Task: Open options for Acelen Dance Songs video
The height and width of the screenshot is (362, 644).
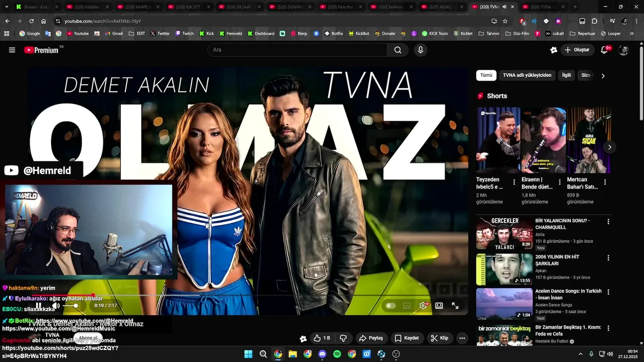Action: (x=608, y=292)
